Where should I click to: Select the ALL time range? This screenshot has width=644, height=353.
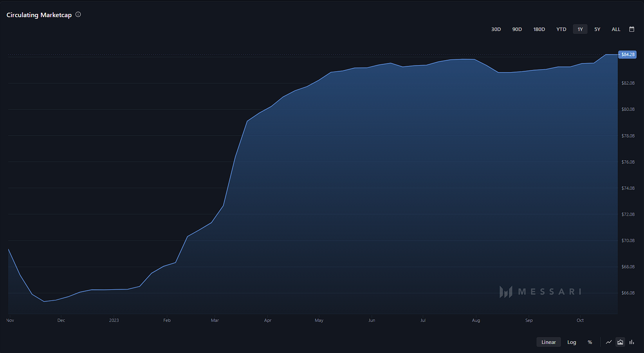click(616, 29)
